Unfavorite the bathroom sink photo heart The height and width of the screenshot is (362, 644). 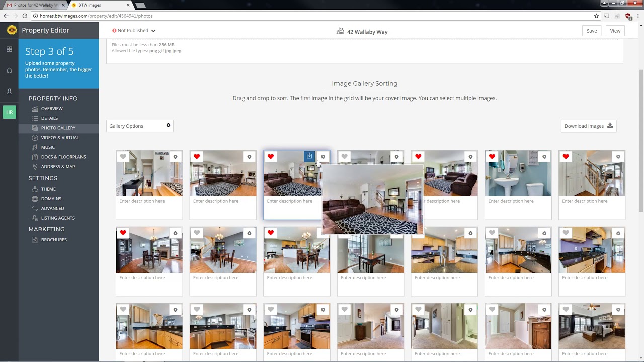[492, 157]
